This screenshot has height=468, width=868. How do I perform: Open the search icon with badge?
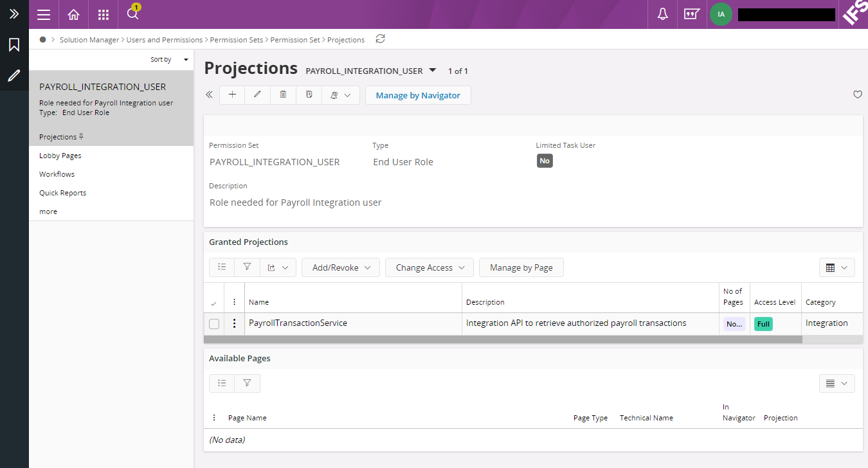coord(133,13)
